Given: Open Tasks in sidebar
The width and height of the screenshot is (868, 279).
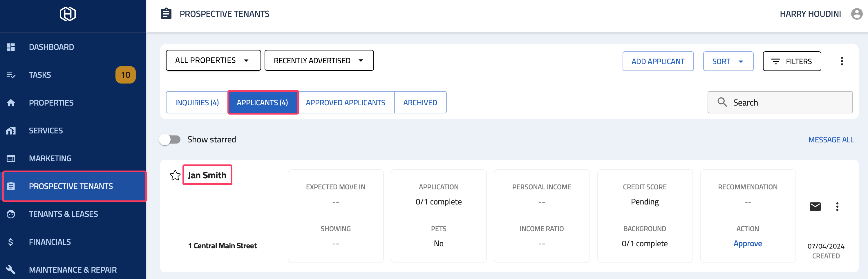Looking at the screenshot, I should [73, 75].
